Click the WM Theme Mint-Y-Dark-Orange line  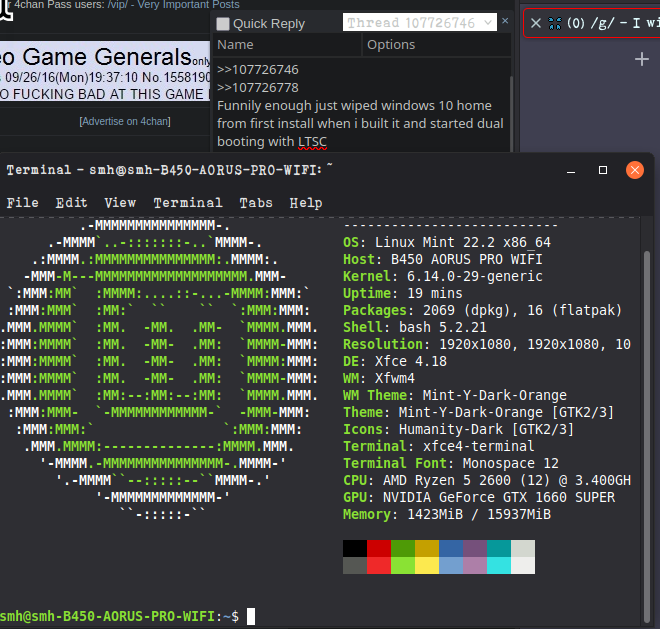pos(455,395)
